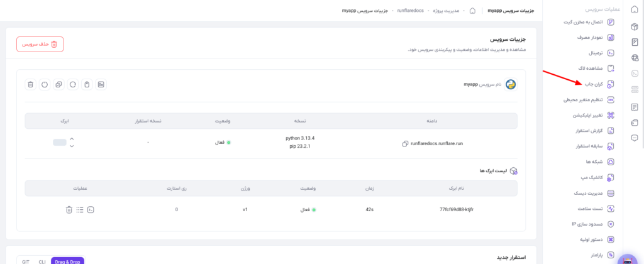
Task: Click trash icon in myapp service toolbar
Action: pyautogui.click(x=30, y=85)
